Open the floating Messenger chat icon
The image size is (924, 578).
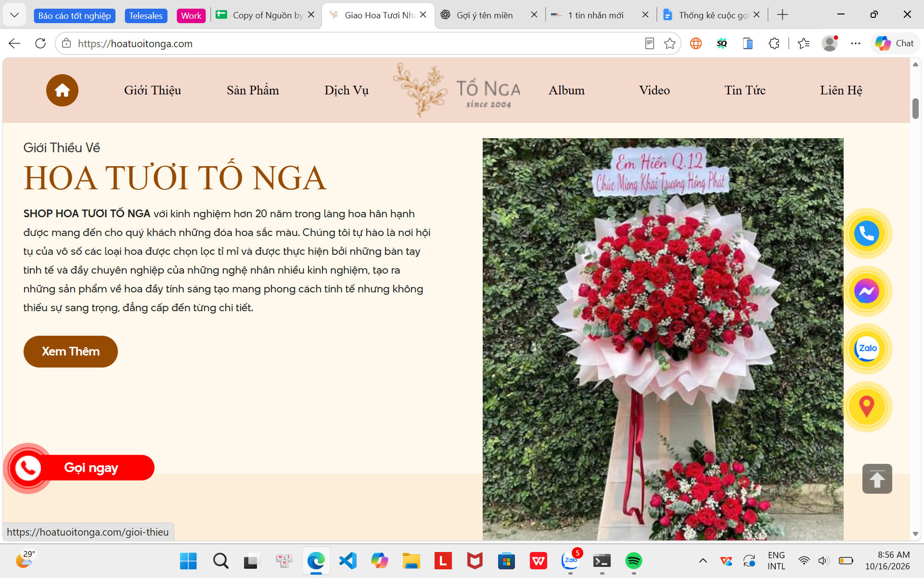[867, 291]
